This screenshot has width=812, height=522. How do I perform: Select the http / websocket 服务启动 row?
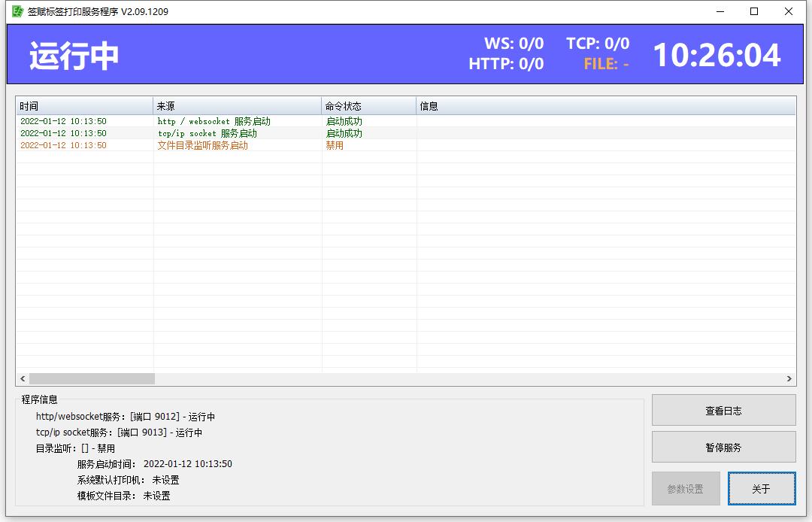(406, 121)
